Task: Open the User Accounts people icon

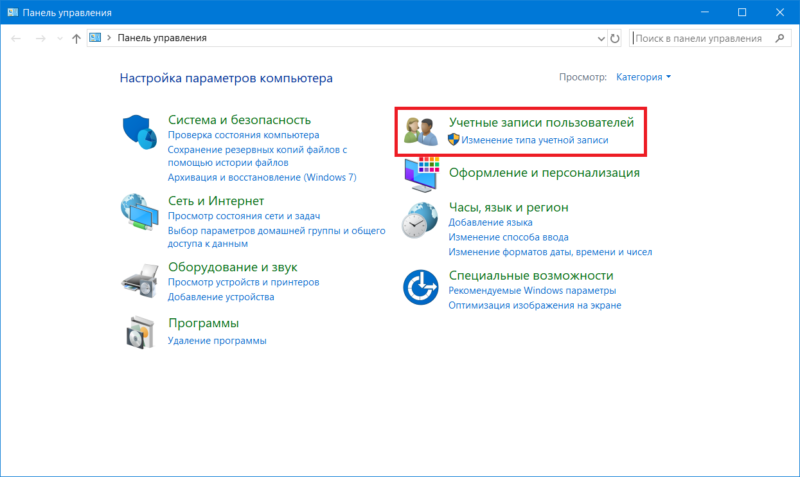Action: (x=421, y=131)
